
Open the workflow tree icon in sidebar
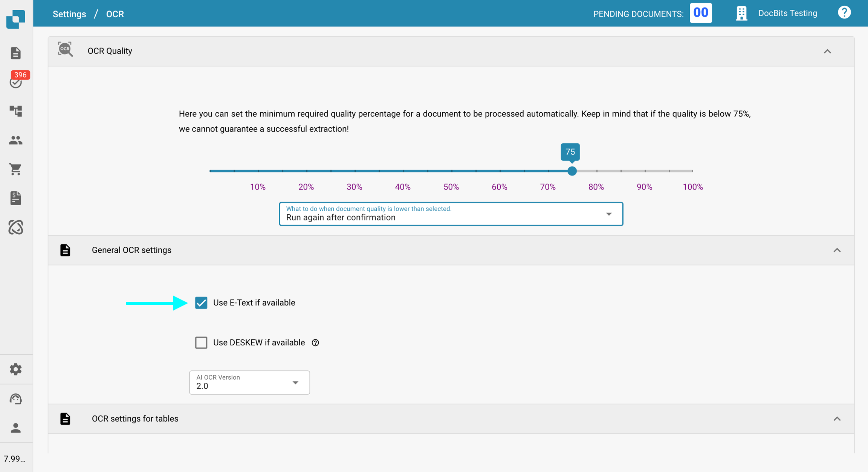point(15,111)
